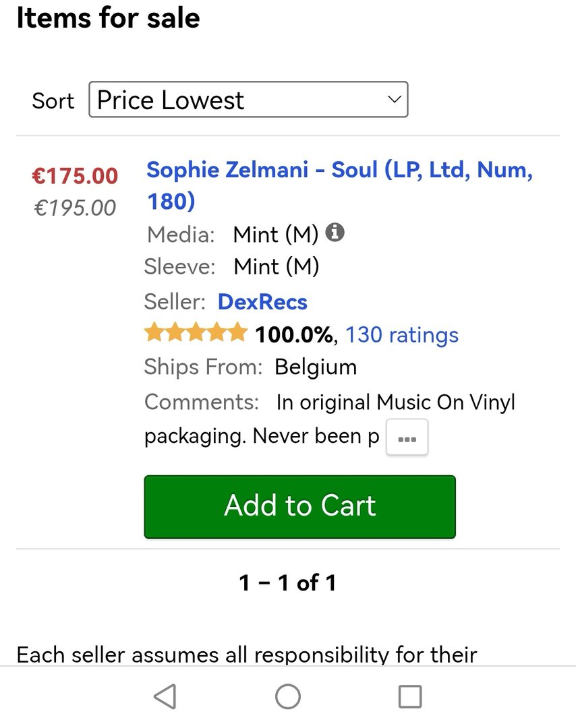Click the chevron arrow in Sort box
Viewport: 576px width, 728px height.
394,100
